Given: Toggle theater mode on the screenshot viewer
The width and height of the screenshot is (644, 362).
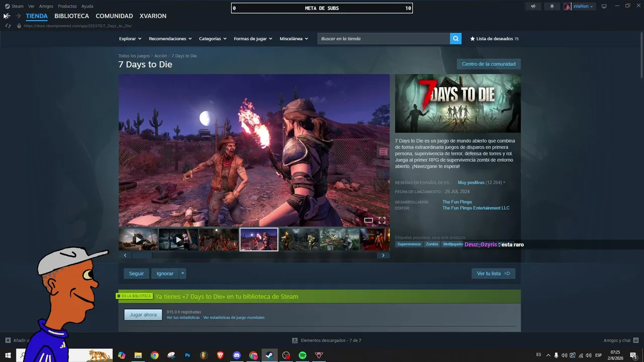Looking at the screenshot, I should pyautogui.click(x=369, y=220).
